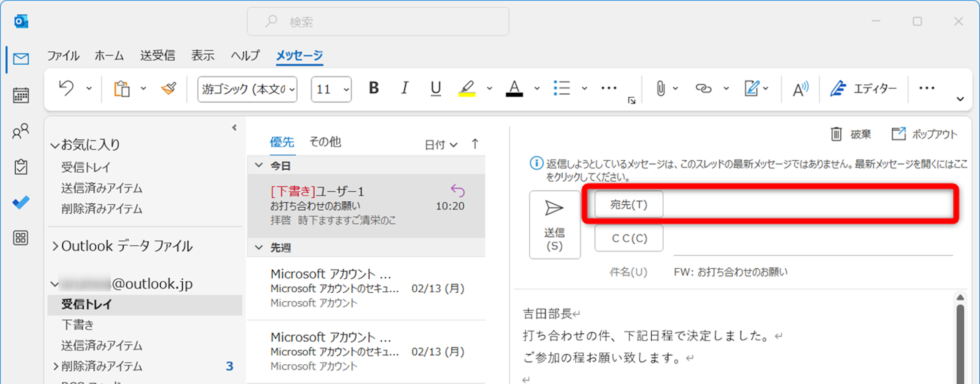Viewport: 980px width, 384px height.
Task: Attach a file using paperclip icon
Action: click(660, 88)
